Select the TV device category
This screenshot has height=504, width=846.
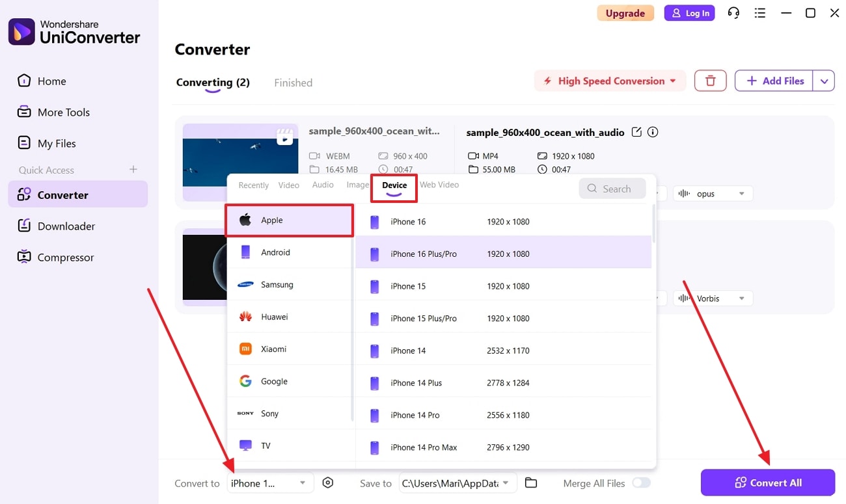(289, 445)
